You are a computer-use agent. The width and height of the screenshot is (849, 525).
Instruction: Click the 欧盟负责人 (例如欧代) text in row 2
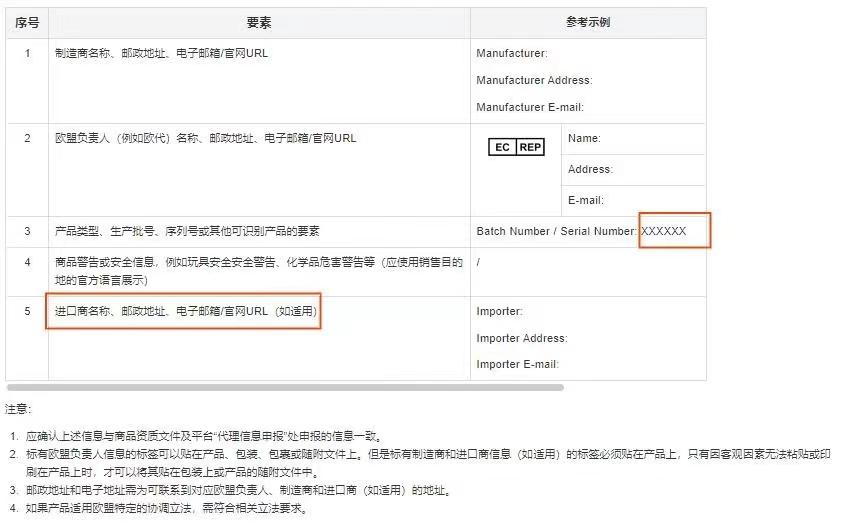112,138
